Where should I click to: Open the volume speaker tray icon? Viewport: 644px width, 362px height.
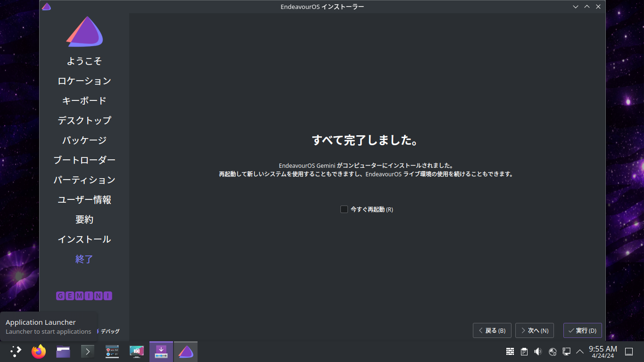point(538,351)
